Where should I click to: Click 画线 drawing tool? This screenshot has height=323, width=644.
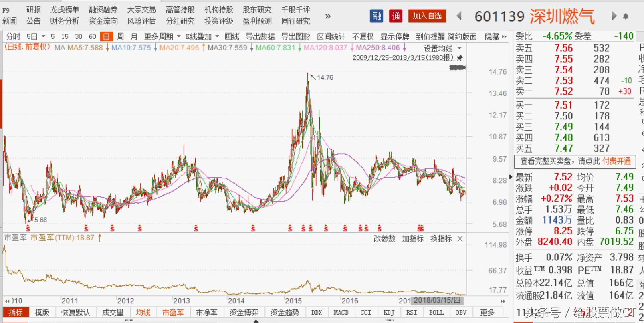coord(232,36)
